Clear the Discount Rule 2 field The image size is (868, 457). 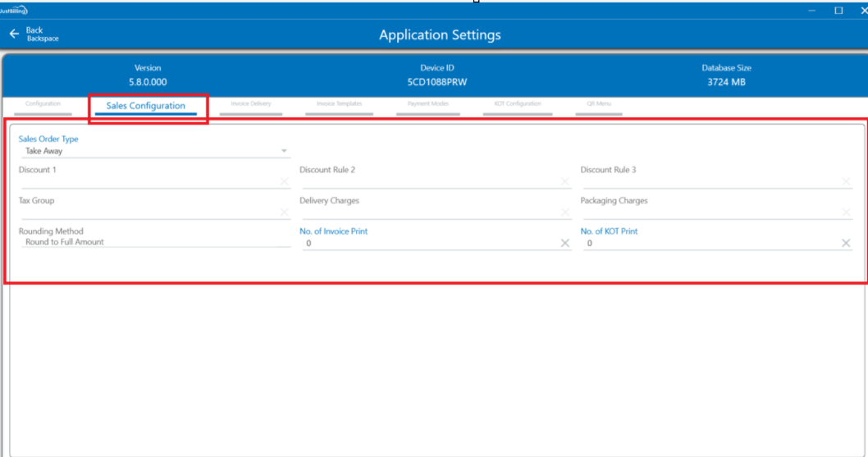coord(564,182)
